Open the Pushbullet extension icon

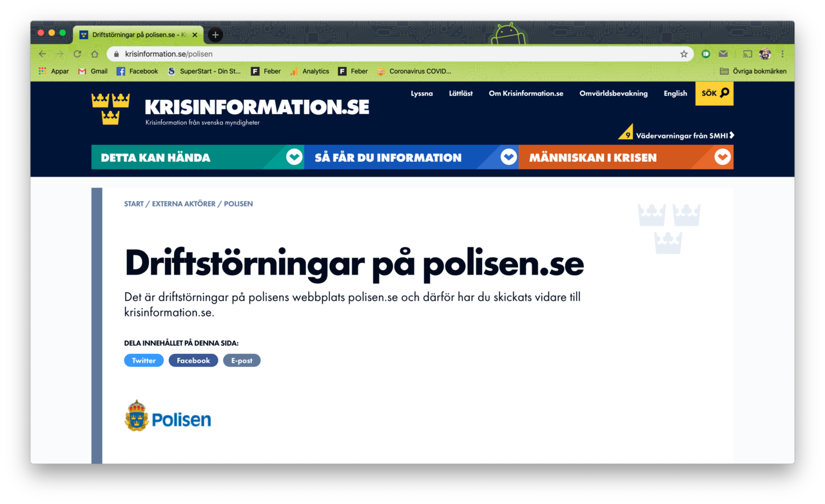coord(706,54)
